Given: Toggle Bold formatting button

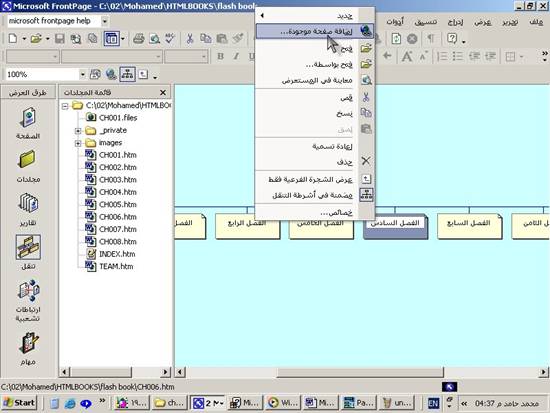Looking at the screenshot, I should click(221, 56).
